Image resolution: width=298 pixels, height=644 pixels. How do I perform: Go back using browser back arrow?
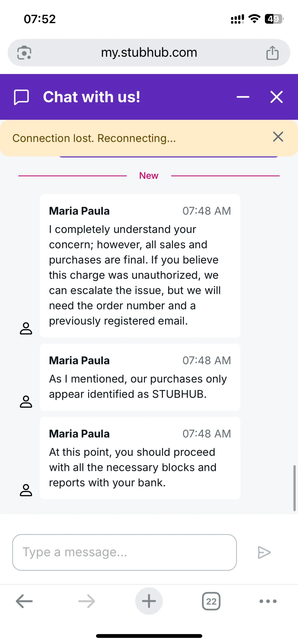click(x=24, y=601)
